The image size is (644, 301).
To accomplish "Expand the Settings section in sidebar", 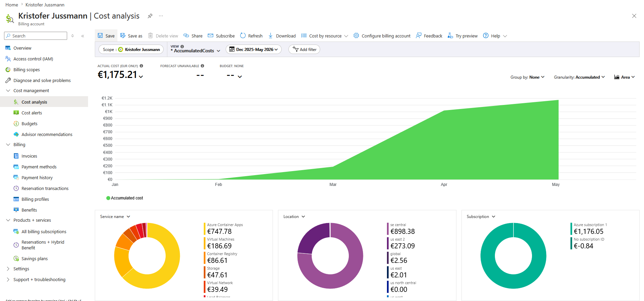I will (8, 269).
